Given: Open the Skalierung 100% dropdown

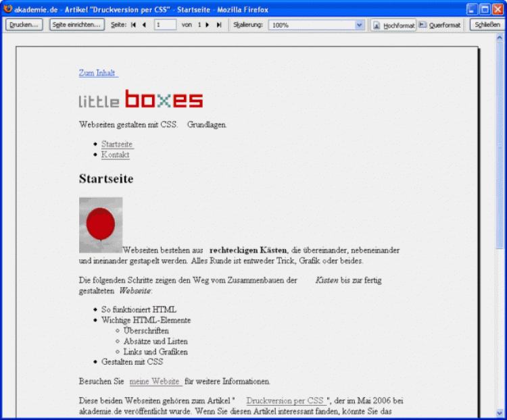Looking at the screenshot, I should (316, 25).
